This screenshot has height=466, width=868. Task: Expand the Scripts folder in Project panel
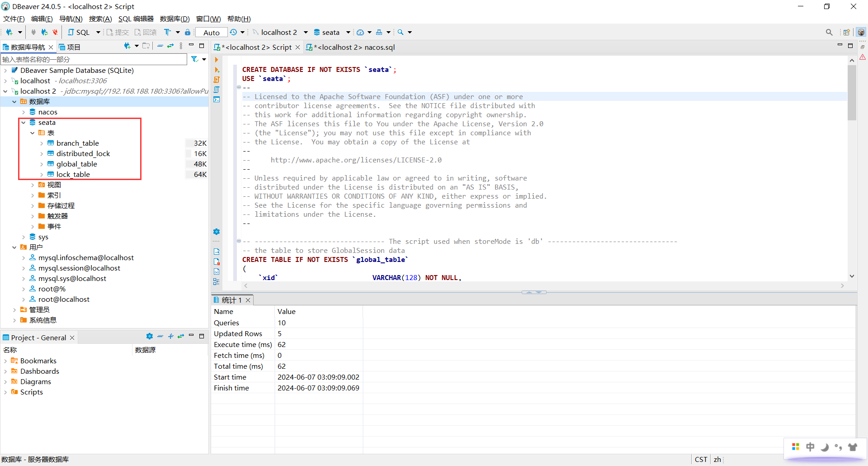pyautogui.click(x=5, y=392)
